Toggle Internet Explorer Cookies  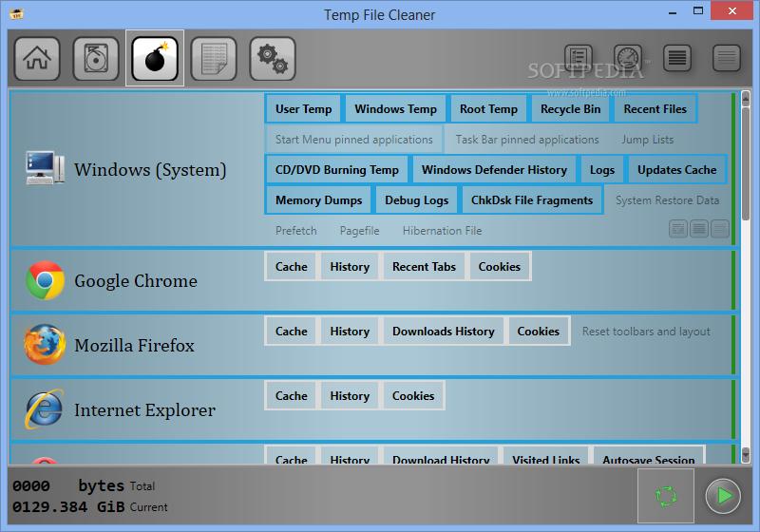(413, 395)
